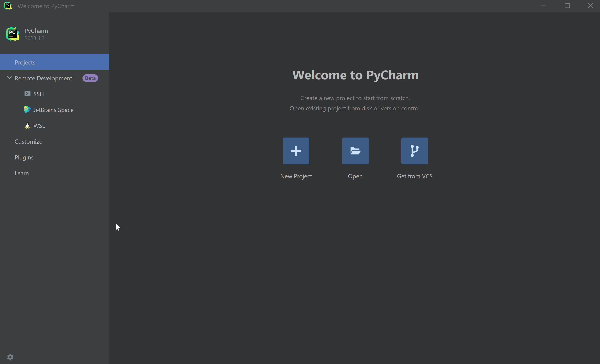Screen dimensions: 600x364
Task: Click the Open folder icon
Action: pos(355,151)
